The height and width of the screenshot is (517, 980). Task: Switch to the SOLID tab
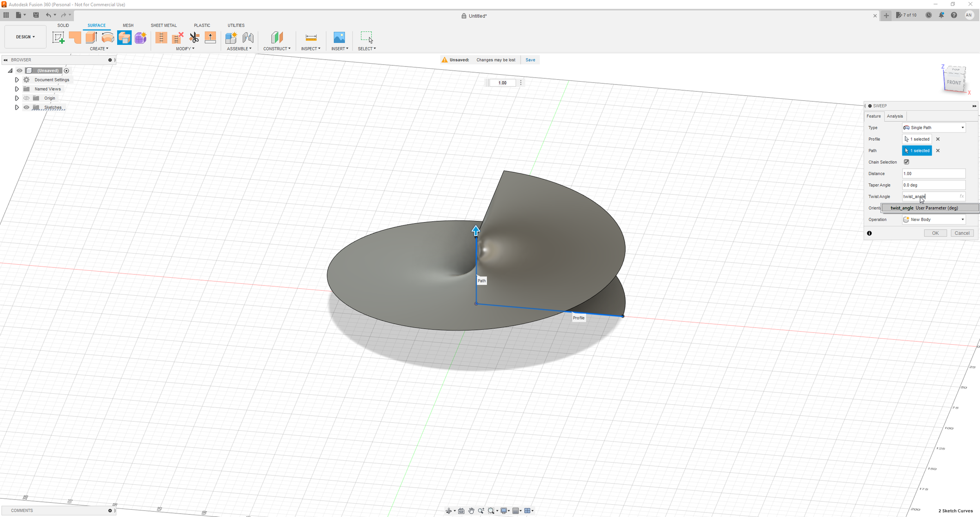point(63,25)
